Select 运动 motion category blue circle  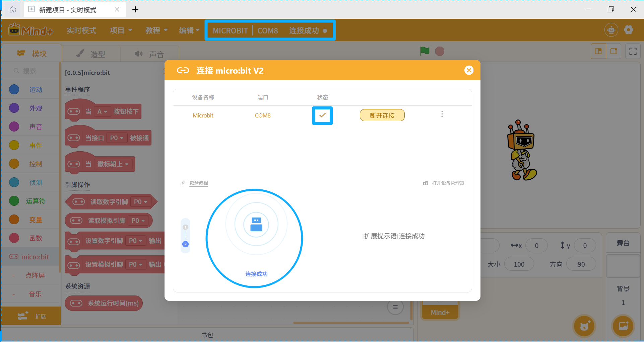pos(14,89)
